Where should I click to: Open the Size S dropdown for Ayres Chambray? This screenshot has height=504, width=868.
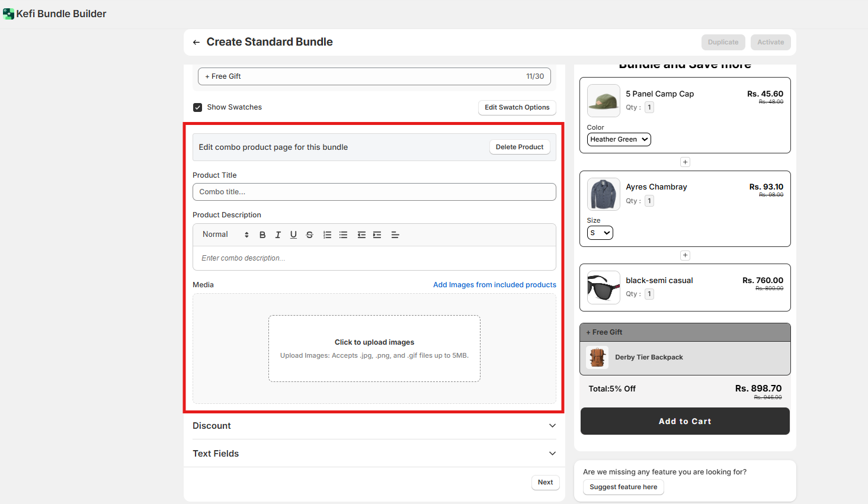[x=600, y=233]
